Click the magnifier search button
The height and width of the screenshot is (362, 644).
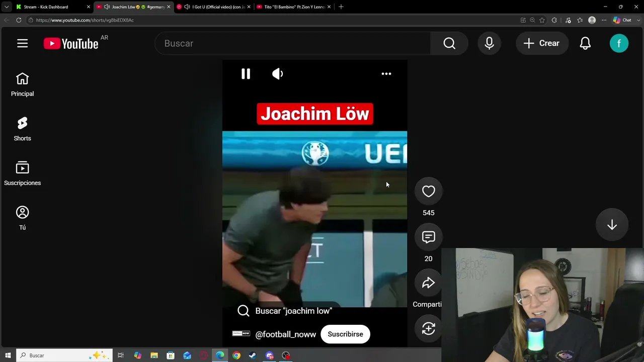[x=449, y=43]
